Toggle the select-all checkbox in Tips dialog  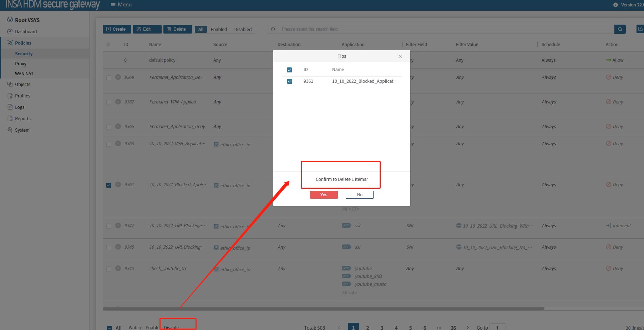(x=289, y=70)
